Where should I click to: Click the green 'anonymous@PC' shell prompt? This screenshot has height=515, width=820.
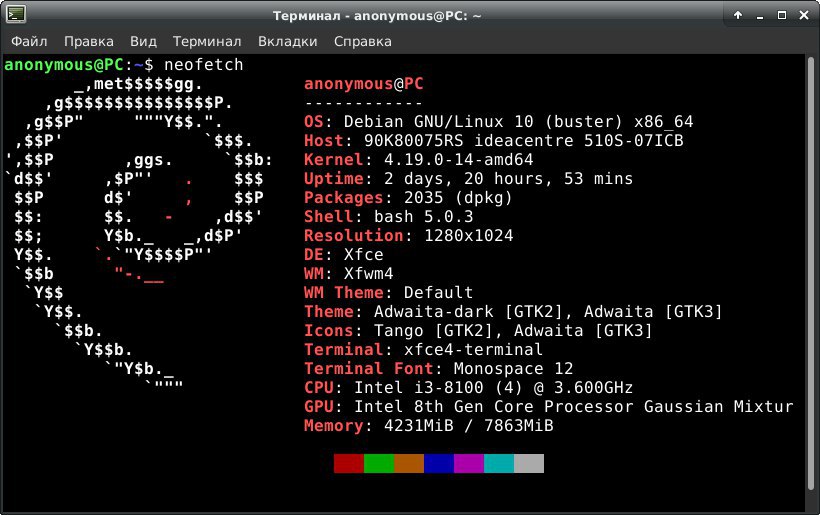pyautogui.click(x=64, y=65)
